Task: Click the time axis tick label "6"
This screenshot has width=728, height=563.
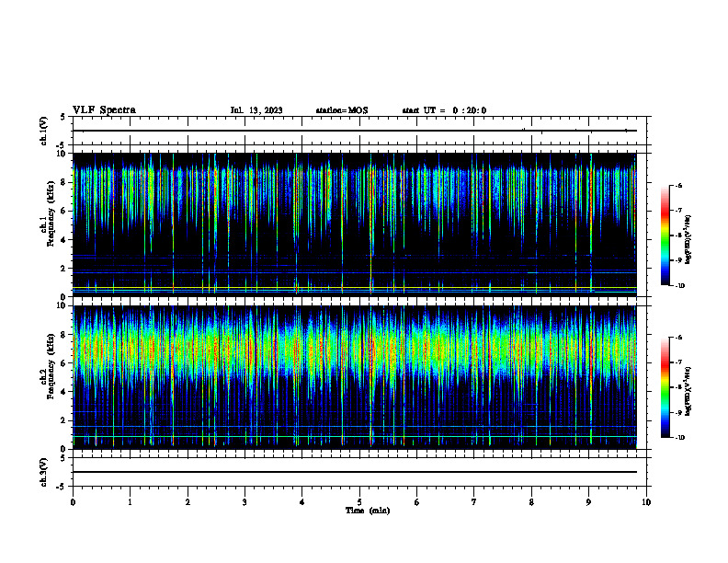Action: coord(417,502)
